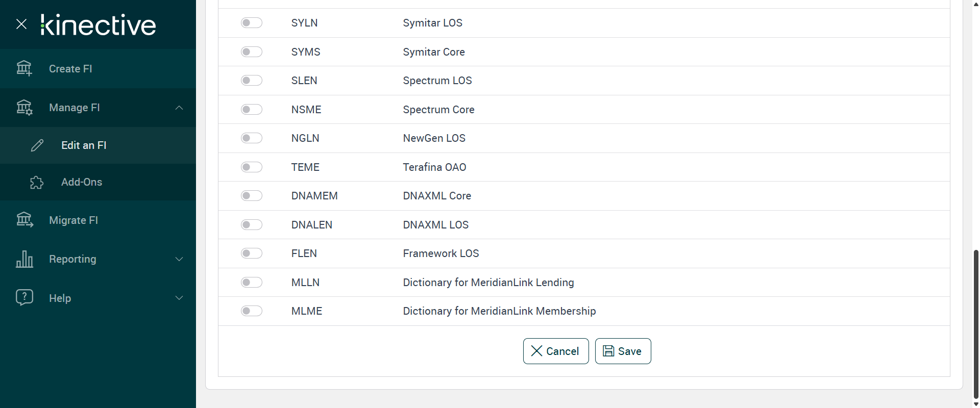
Task: Select the Migrate FI menu item
Action: (73, 220)
